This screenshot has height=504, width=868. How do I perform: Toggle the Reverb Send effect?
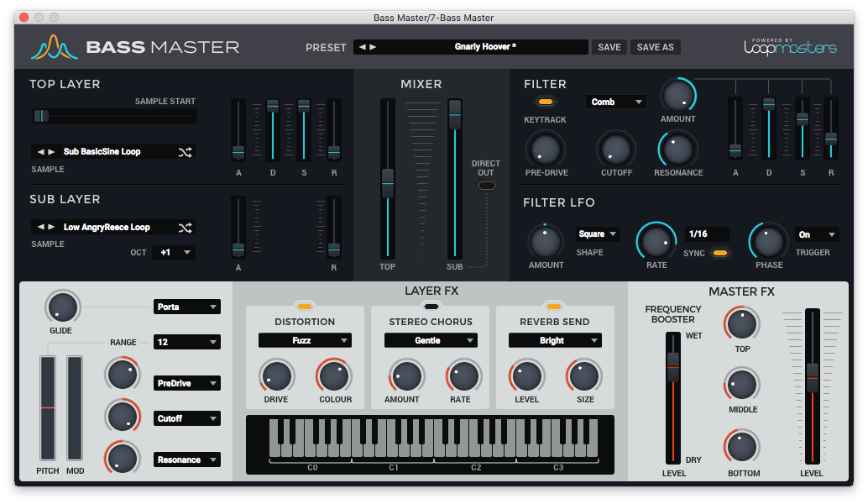click(555, 306)
